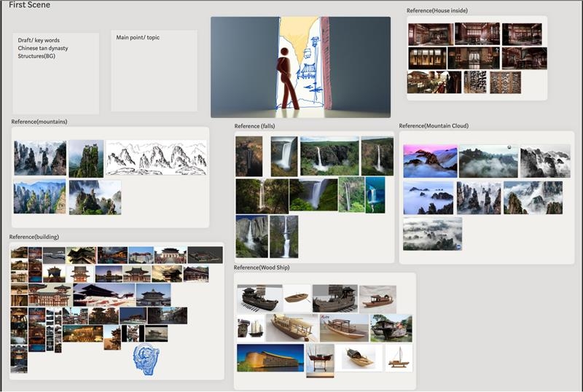Click the 'Reference (falls)' label

click(x=254, y=126)
